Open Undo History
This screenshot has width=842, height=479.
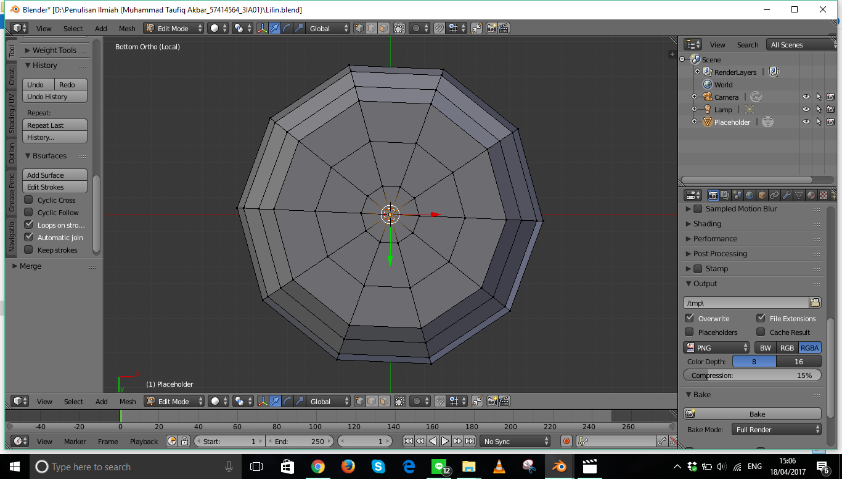(55, 97)
